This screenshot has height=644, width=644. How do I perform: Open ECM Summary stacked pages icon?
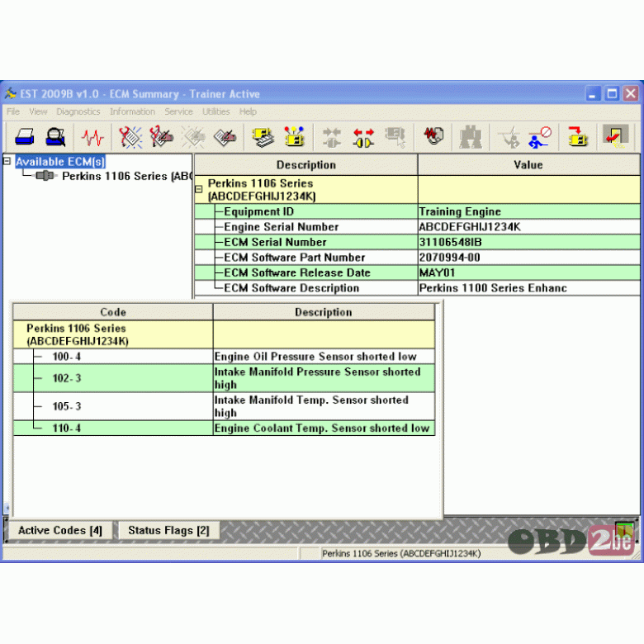tap(263, 137)
